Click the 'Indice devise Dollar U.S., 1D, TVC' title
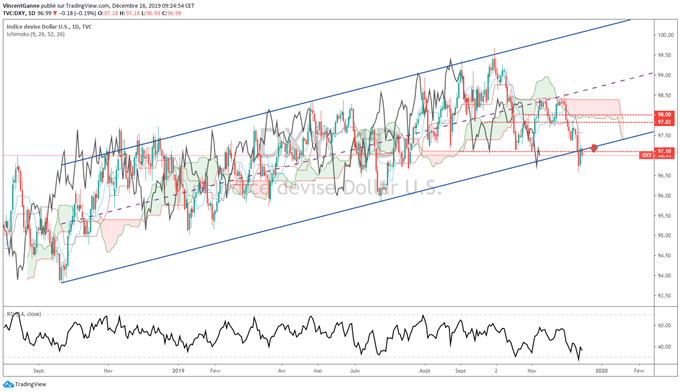This screenshot has height=392, width=680. click(x=49, y=26)
